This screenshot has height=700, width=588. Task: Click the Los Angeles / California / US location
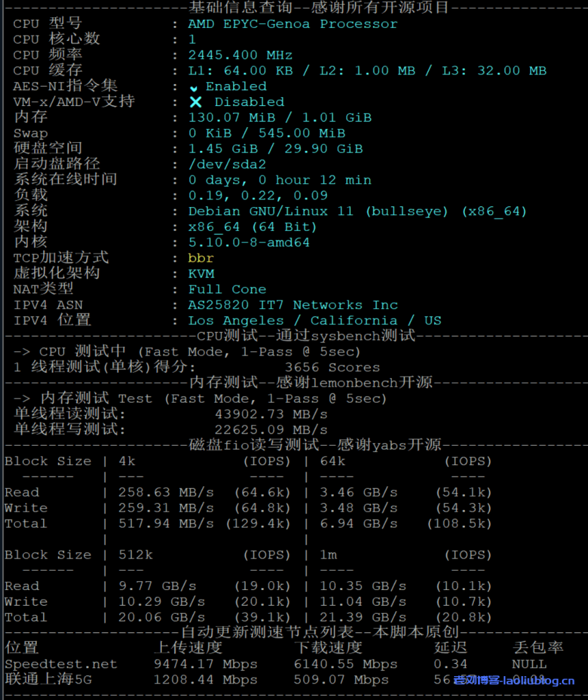click(315, 321)
